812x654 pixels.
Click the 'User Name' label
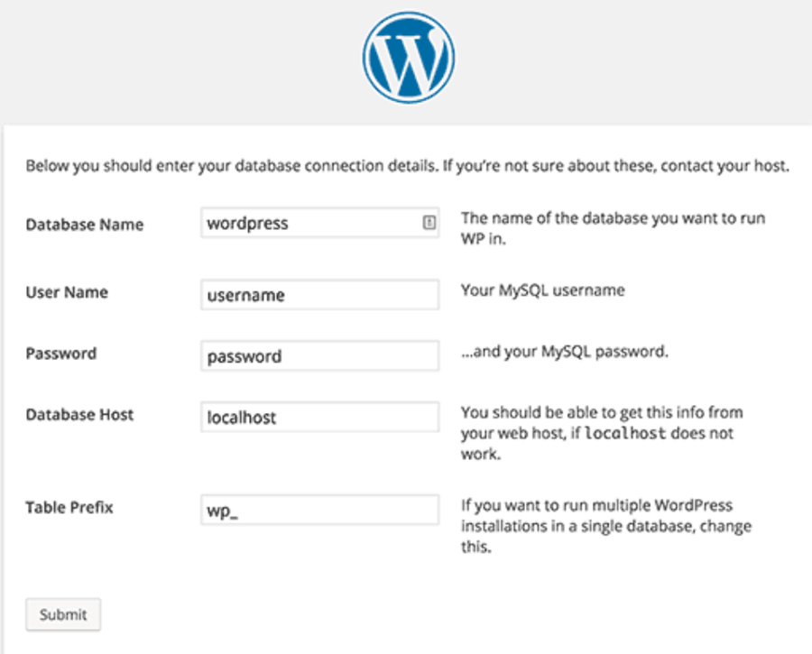coord(67,292)
